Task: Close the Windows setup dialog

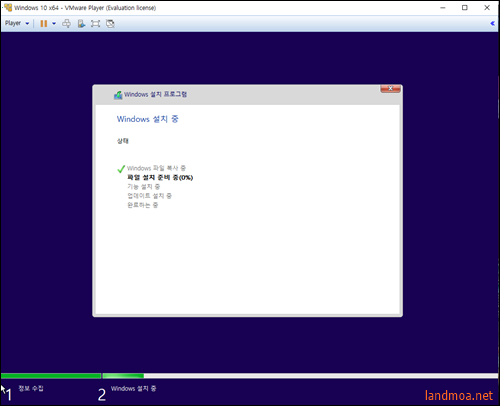Action: click(x=390, y=88)
